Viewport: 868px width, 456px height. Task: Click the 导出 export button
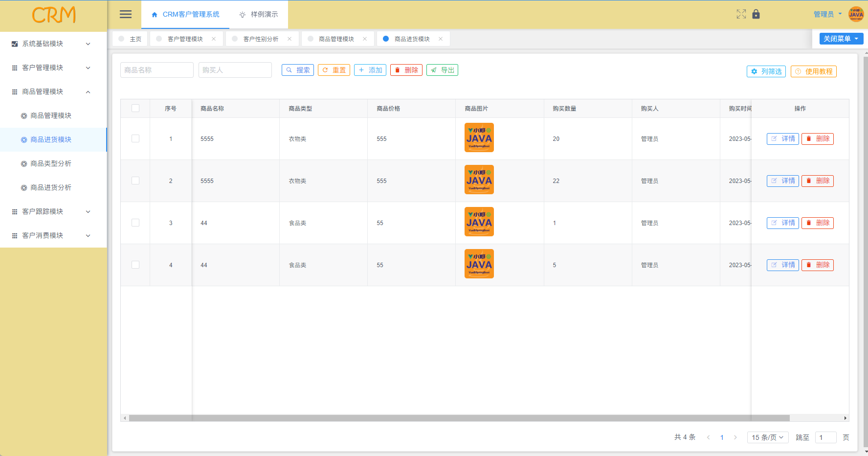(x=442, y=70)
